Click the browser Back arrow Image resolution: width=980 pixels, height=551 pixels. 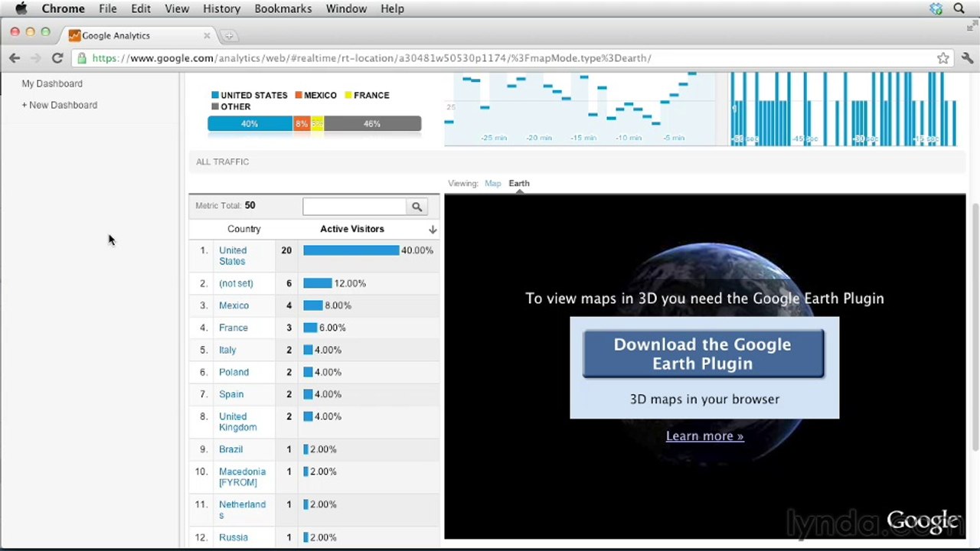15,58
